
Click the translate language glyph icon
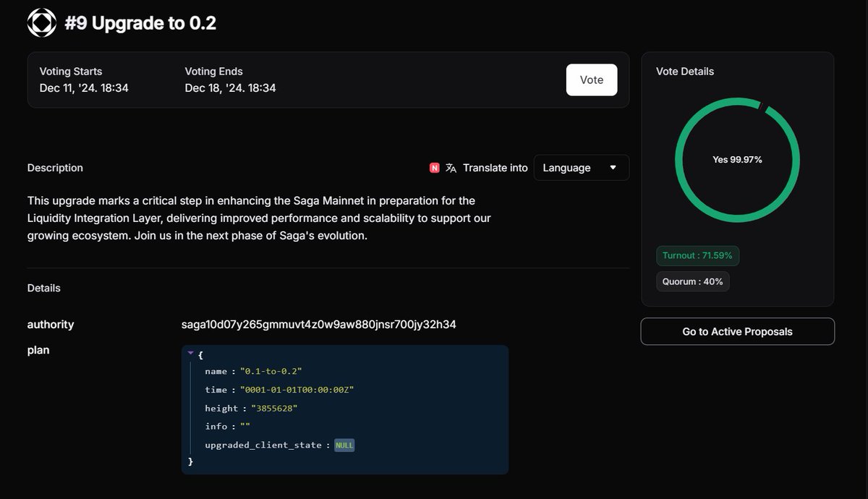[x=451, y=168]
